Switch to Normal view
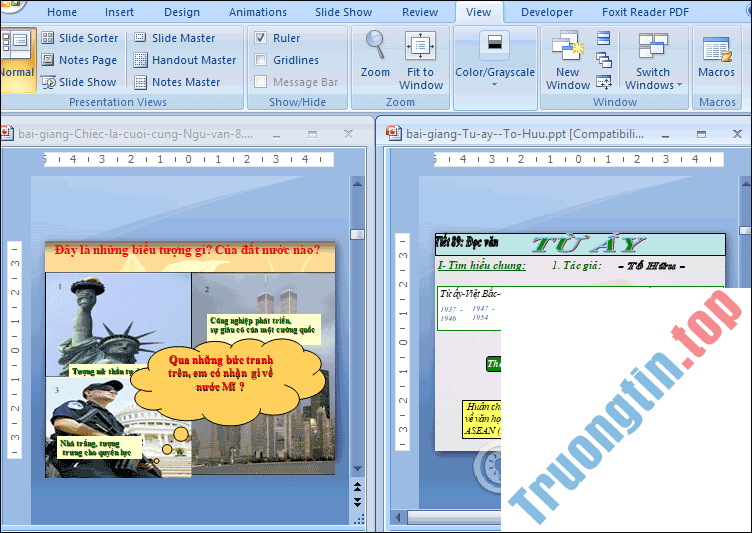This screenshot has height=533, width=752. click(18, 59)
